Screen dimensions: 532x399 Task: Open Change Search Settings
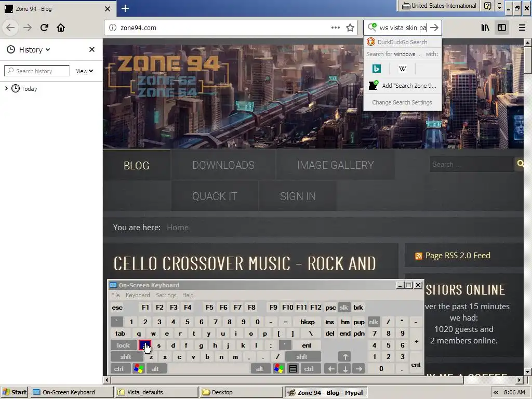point(402,102)
